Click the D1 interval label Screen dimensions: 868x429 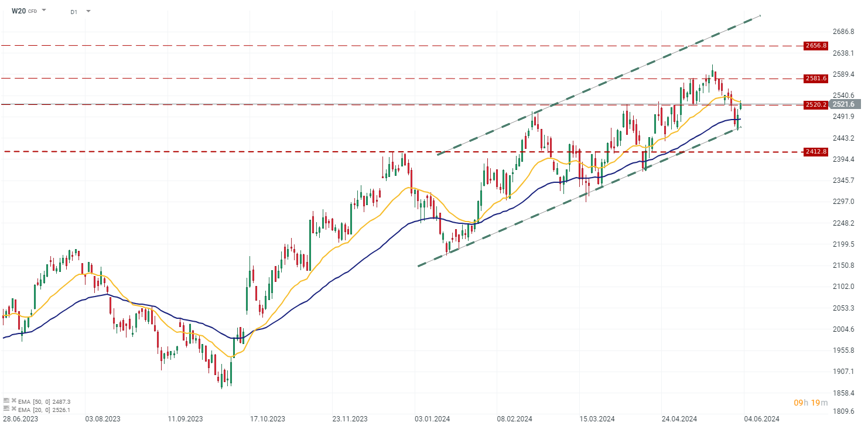point(73,11)
